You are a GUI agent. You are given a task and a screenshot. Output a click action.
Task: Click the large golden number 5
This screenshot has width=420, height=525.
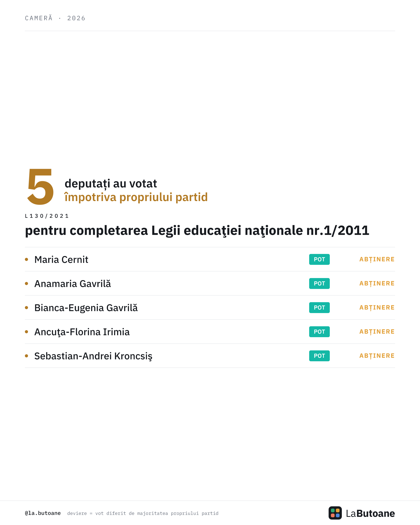click(x=40, y=187)
